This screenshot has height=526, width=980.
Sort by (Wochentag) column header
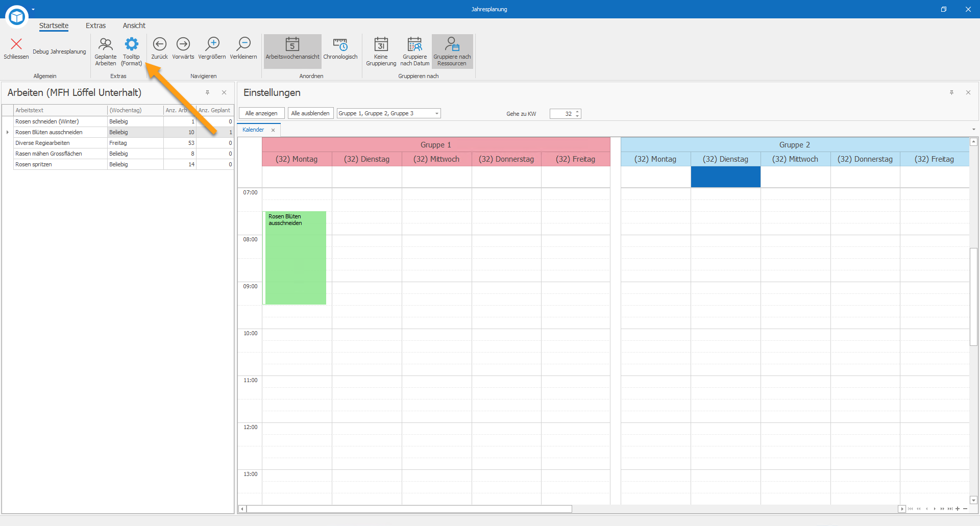coord(135,110)
